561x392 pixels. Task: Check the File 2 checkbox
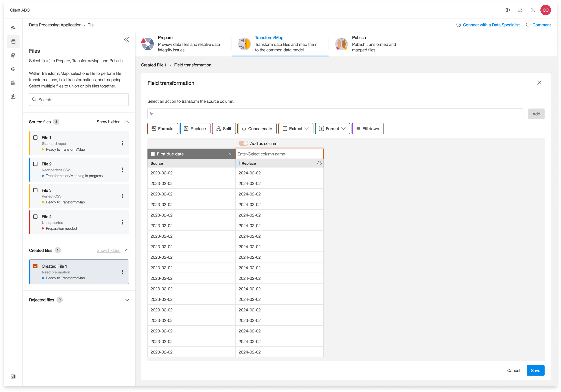tap(35, 164)
